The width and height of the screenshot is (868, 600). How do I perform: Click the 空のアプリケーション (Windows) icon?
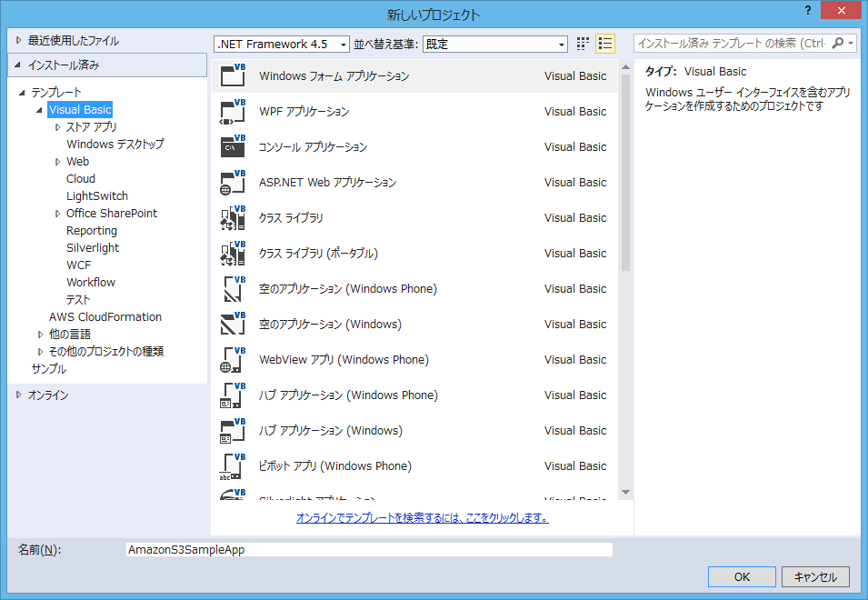point(233,324)
